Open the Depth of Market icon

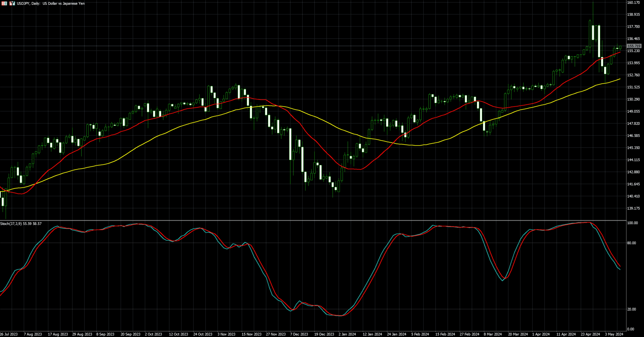(x=4, y=3)
